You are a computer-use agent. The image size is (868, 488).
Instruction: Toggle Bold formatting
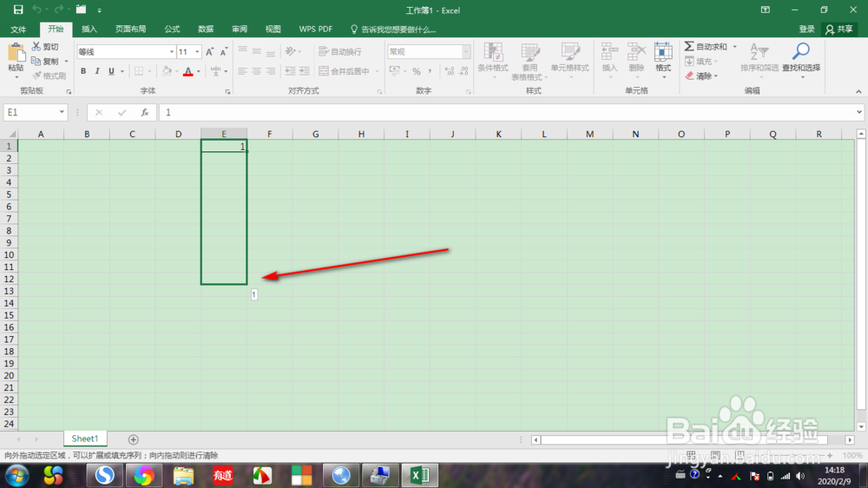pyautogui.click(x=83, y=71)
